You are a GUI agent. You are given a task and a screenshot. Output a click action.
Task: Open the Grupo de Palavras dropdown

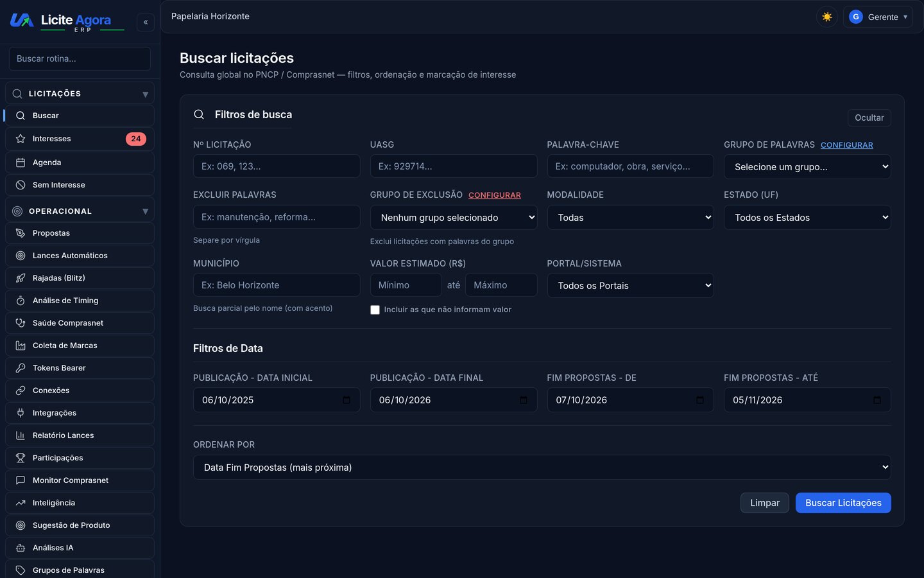(807, 167)
